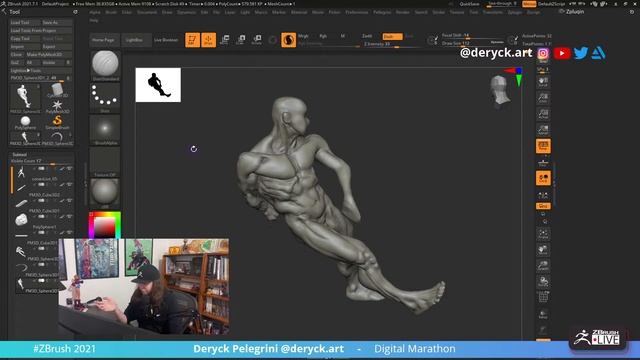Toggle the Transp transparency icon
Screen dimensions: 640x360
click(x=543, y=314)
